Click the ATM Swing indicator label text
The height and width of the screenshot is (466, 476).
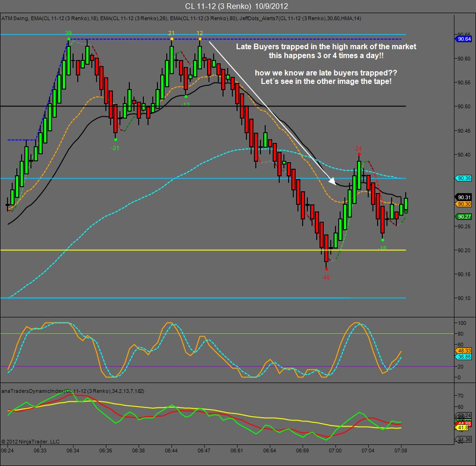(x=15, y=19)
